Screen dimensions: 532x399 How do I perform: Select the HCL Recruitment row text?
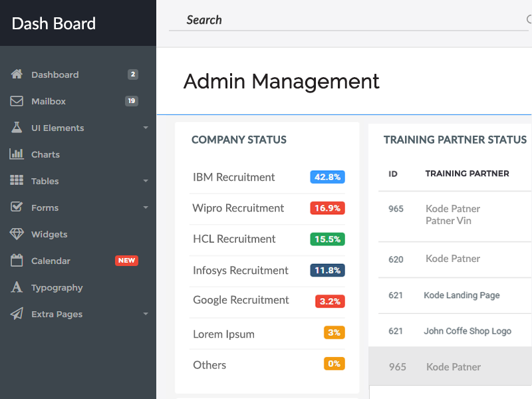[x=234, y=239]
